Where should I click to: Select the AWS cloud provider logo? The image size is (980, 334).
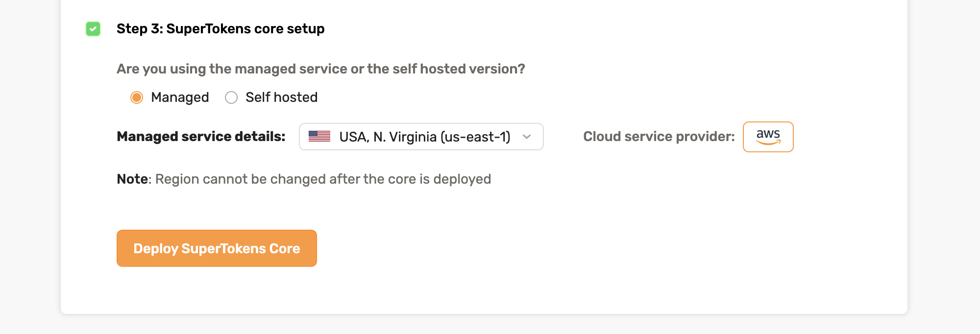point(768,137)
